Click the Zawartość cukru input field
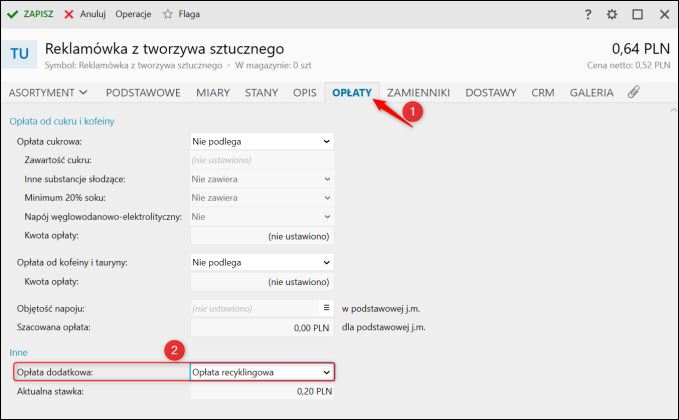This screenshot has width=679, height=420. pyautogui.click(x=262, y=160)
